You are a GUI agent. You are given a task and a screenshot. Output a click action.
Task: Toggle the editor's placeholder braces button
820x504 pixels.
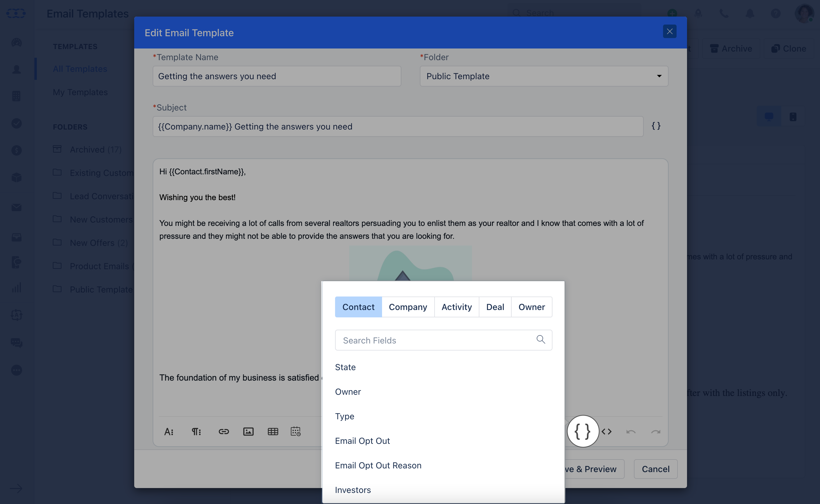point(583,431)
